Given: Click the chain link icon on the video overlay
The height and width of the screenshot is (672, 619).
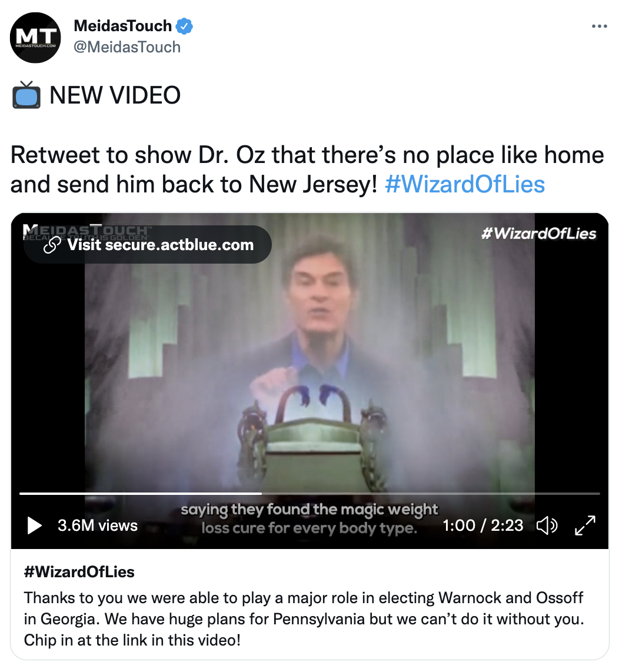Looking at the screenshot, I should pyautogui.click(x=52, y=245).
